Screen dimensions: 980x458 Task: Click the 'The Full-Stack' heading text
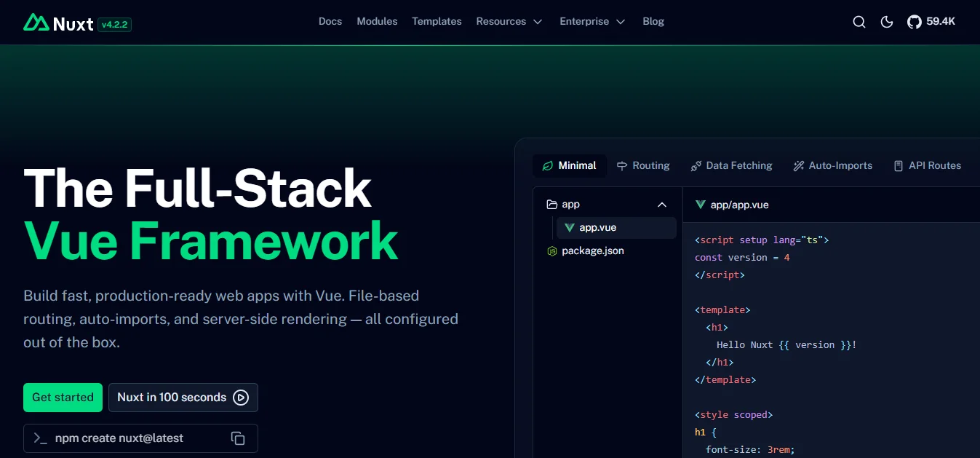click(x=198, y=189)
